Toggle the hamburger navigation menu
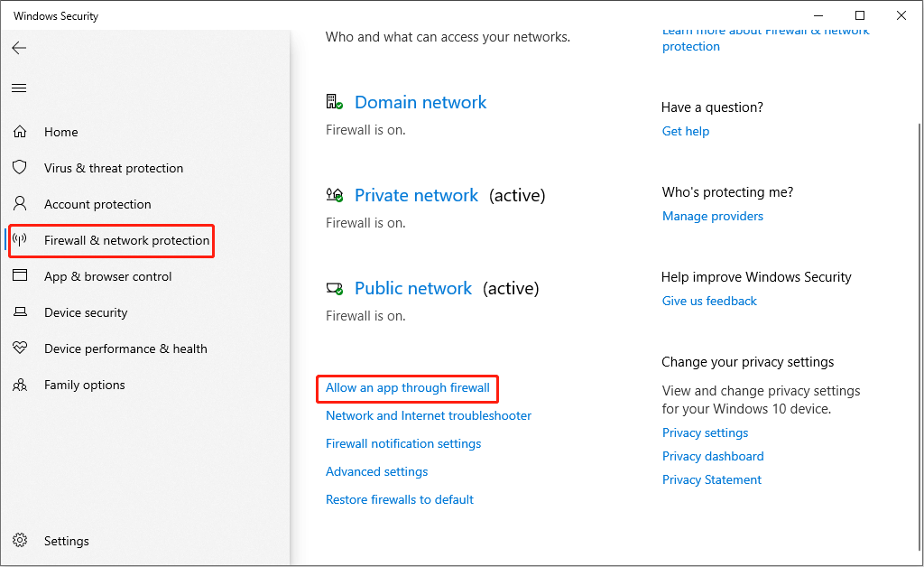 click(x=19, y=88)
